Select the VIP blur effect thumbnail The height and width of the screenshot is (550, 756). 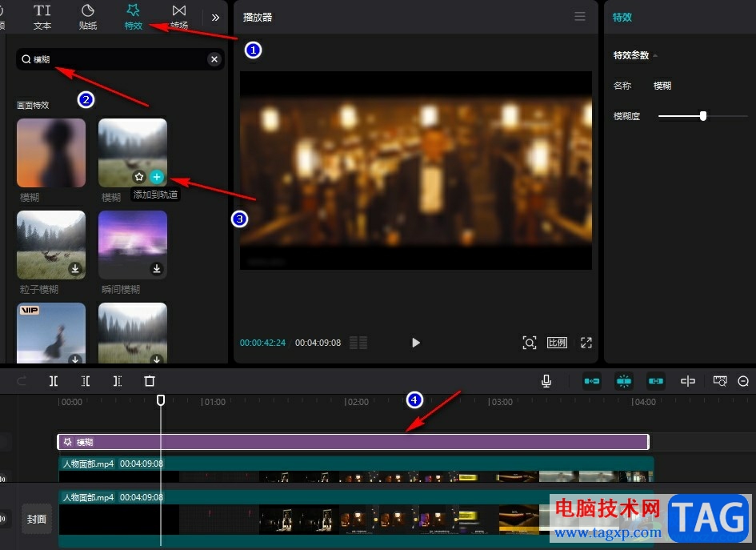pyautogui.click(x=51, y=333)
